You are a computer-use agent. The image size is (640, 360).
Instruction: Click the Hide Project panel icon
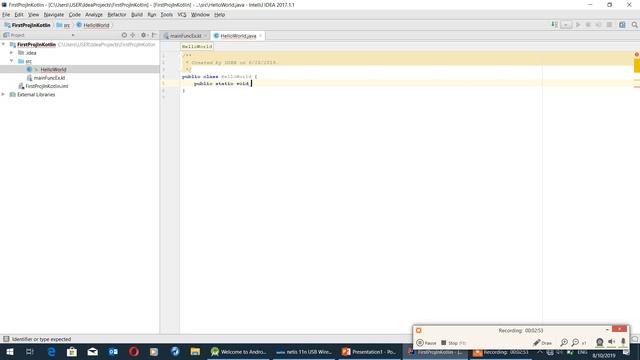pos(154,35)
